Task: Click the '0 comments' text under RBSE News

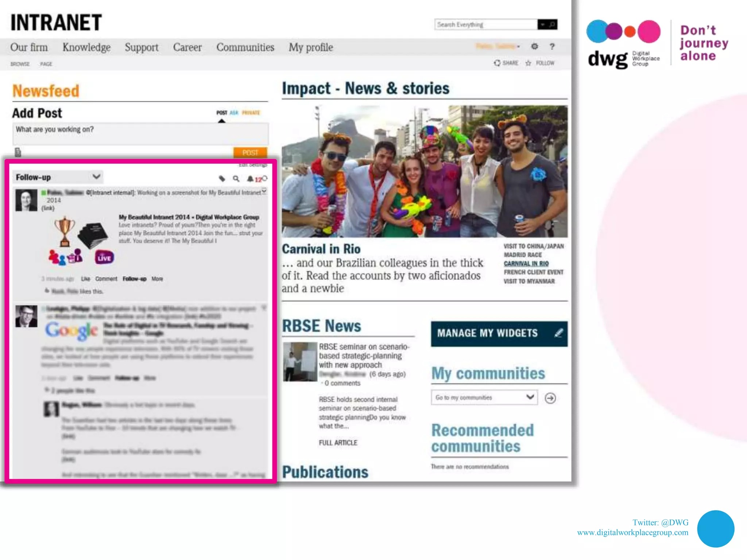Action: point(342,383)
